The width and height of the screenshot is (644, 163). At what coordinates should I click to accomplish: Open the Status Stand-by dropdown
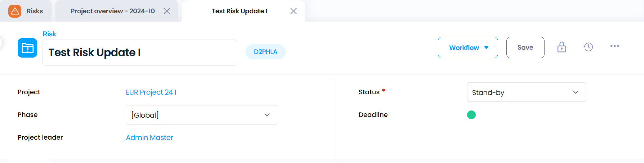point(526,92)
